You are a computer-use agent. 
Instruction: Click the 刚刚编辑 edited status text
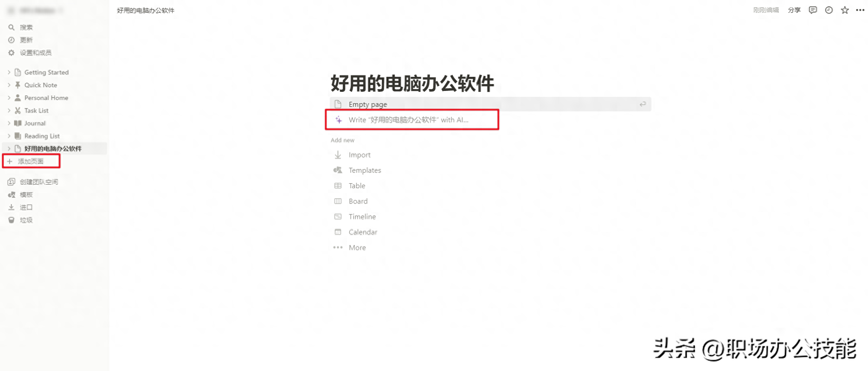pyautogui.click(x=766, y=10)
